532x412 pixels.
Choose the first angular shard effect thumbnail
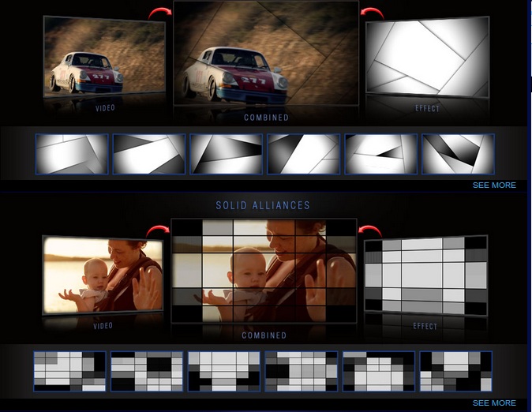71,154
